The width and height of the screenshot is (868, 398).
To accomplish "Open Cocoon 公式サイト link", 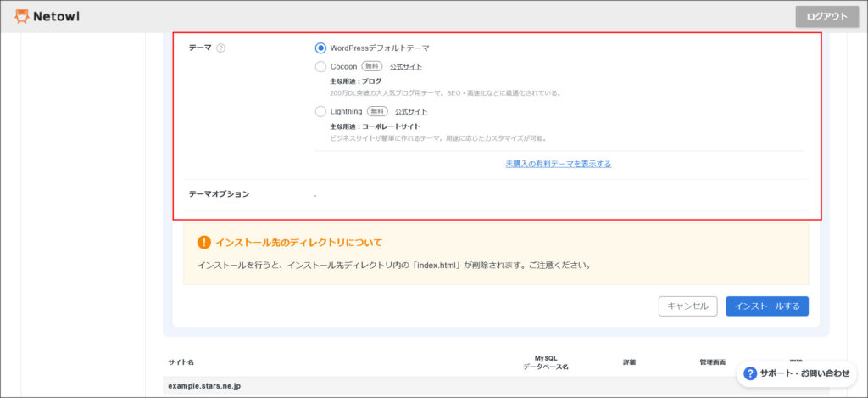I will pos(406,67).
